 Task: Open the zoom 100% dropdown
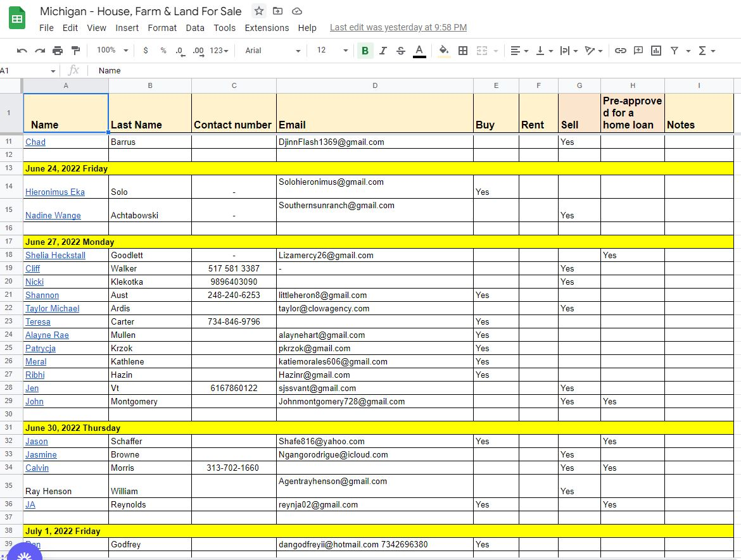(113, 51)
